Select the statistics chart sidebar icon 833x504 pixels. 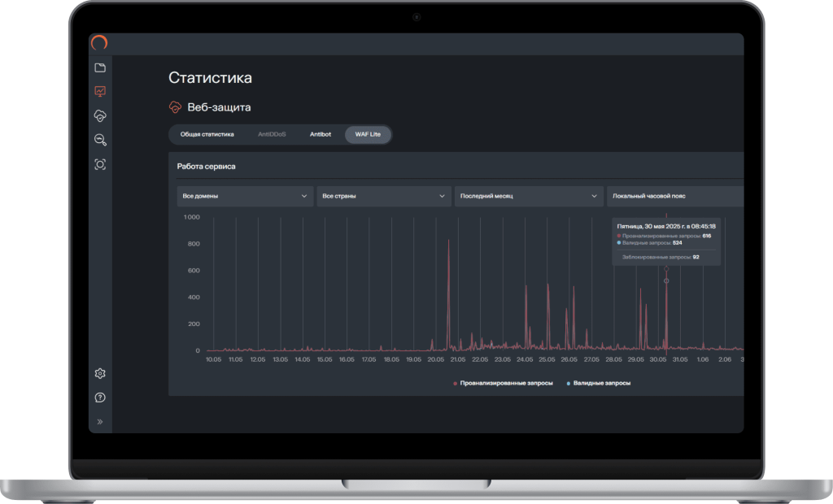point(100,91)
